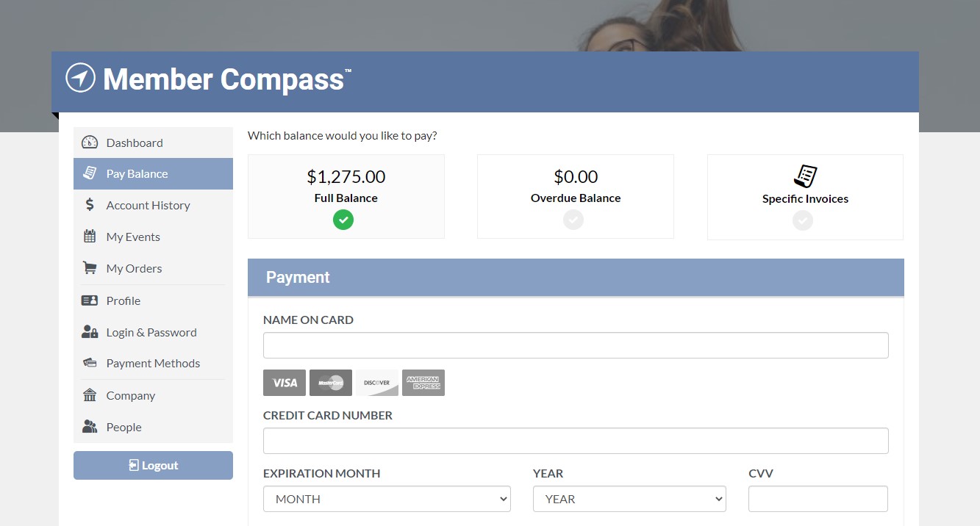The width and height of the screenshot is (980, 526).
Task: Click the People group icon
Action: tap(90, 427)
